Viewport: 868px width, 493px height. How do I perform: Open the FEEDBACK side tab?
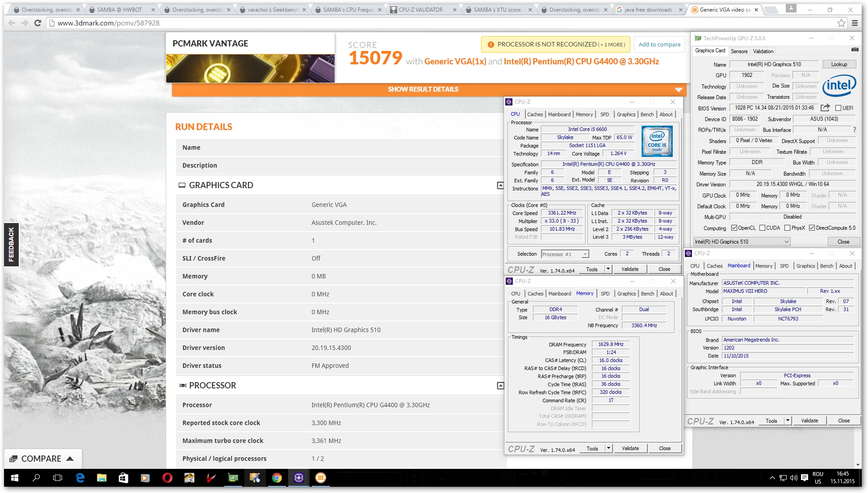click(x=11, y=244)
